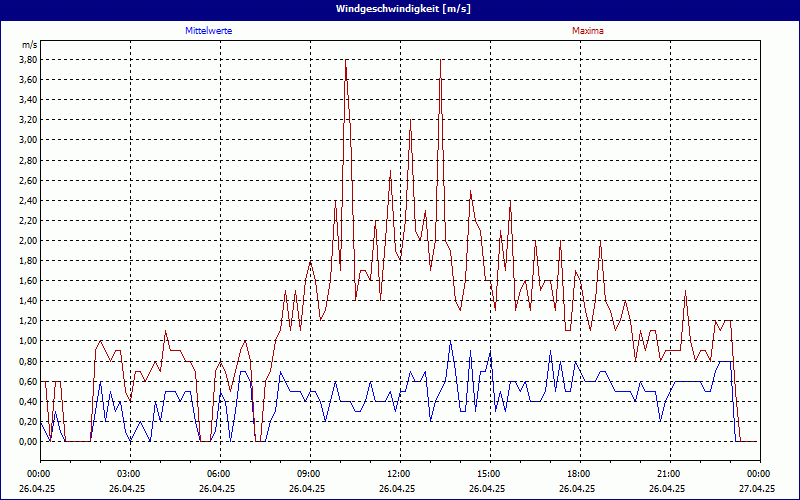Select the 15:00 time axis label
This screenshot has height=500, width=800.
point(488,474)
